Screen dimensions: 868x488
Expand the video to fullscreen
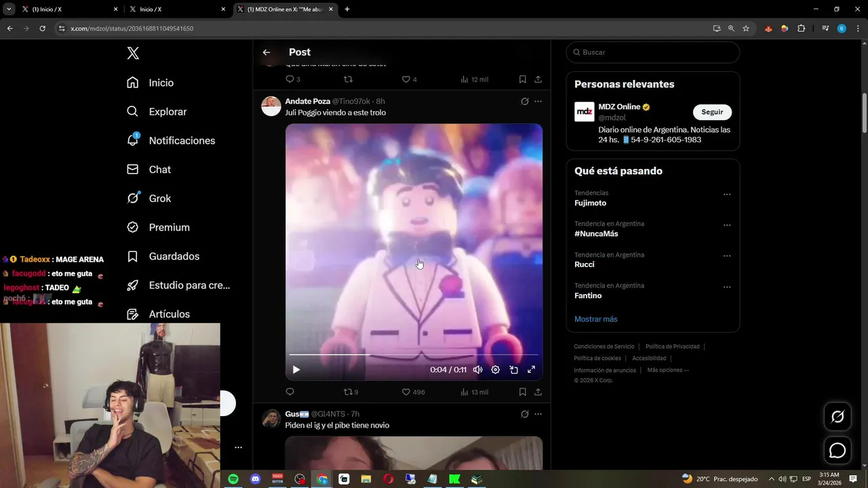[532, 369]
